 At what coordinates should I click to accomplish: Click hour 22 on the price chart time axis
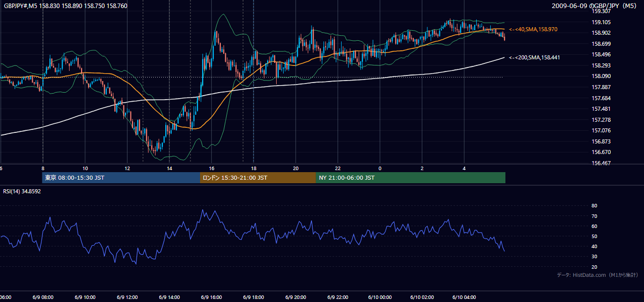coord(338,168)
